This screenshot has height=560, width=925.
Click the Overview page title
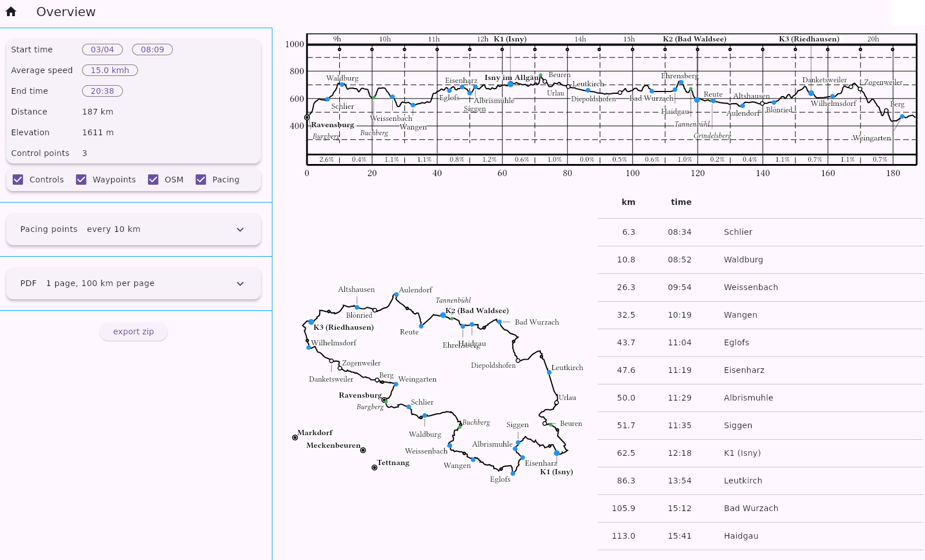tap(66, 12)
